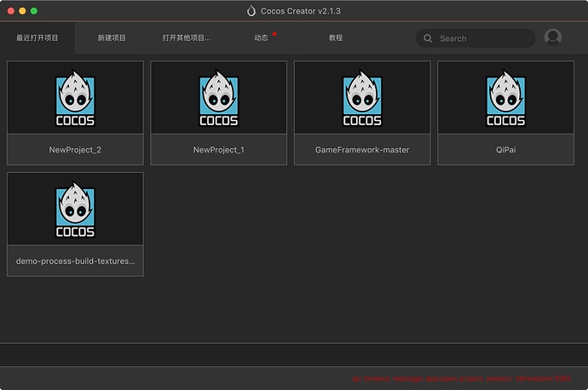This screenshot has height=390, width=588.
Task: Select the 打开其他项目... tab
Action: [187, 37]
